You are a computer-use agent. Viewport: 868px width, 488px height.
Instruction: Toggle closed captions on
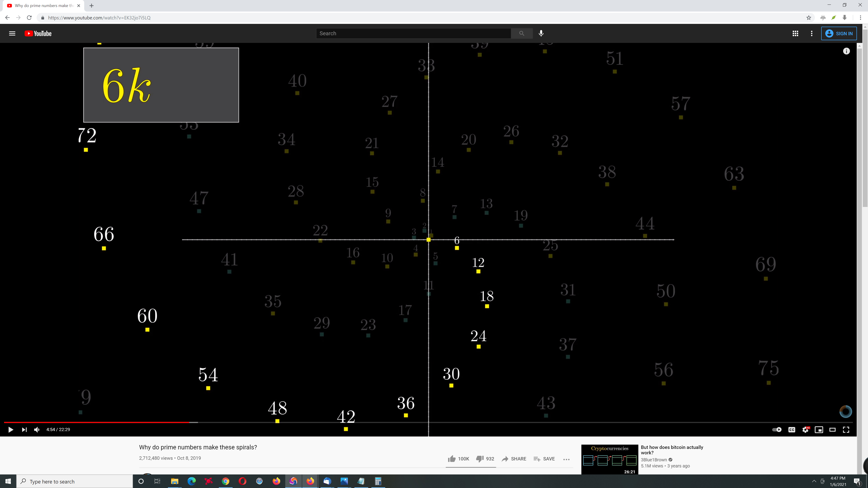pyautogui.click(x=792, y=429)
